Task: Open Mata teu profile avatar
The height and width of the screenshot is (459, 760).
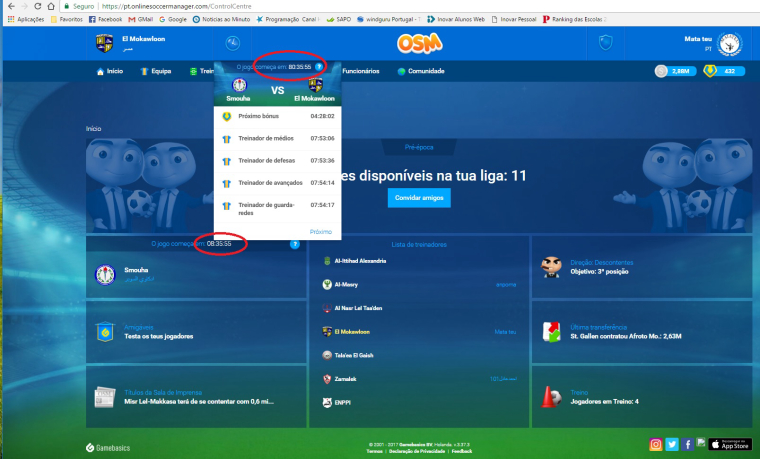Action: [729, 44]
